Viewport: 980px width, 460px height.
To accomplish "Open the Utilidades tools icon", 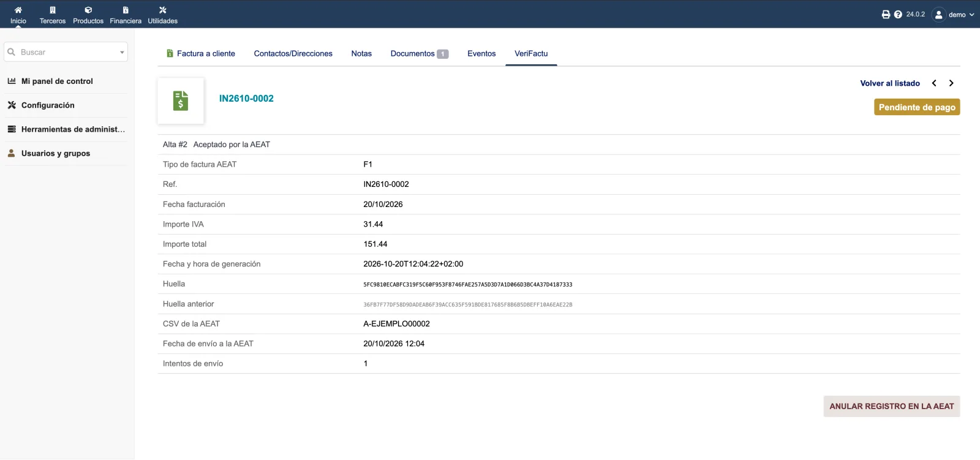I will (163, 10).
